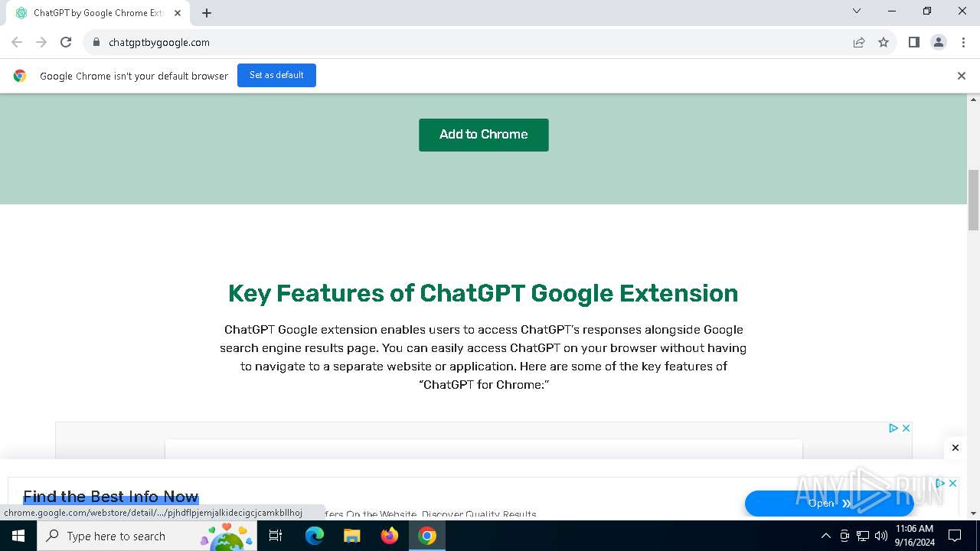Dismiss the default browser notification bar
980x551 pixels.
point(961,76)
